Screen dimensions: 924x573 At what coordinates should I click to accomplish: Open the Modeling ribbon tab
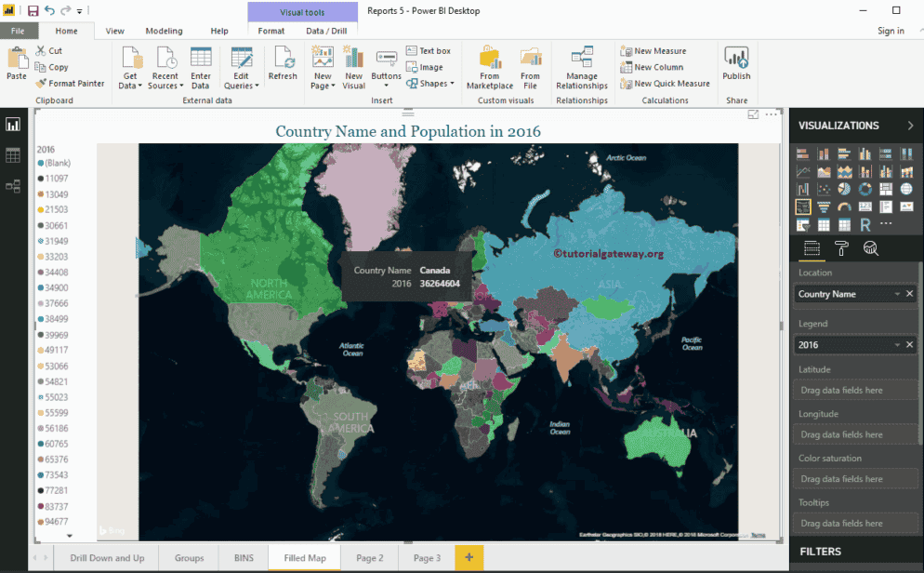point(164,31)
